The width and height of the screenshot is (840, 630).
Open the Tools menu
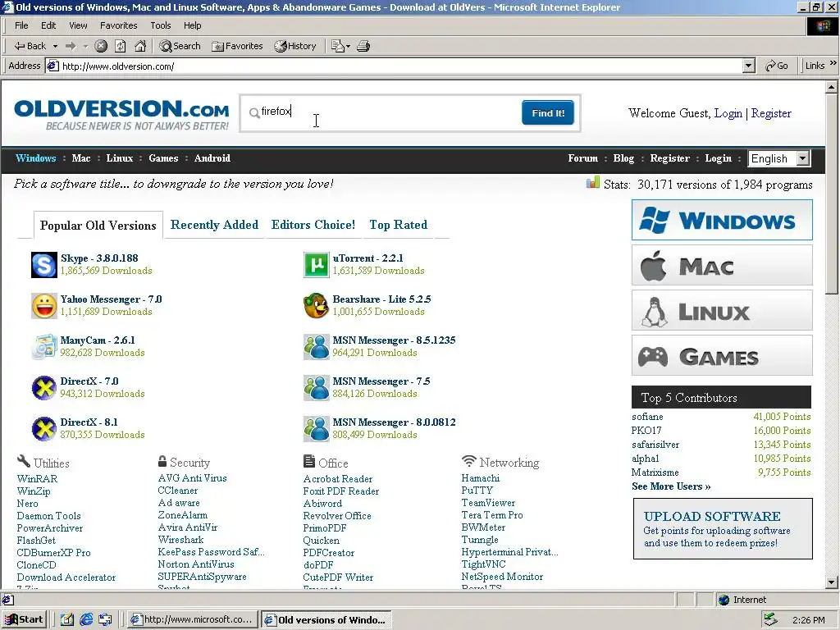[160, 25]
